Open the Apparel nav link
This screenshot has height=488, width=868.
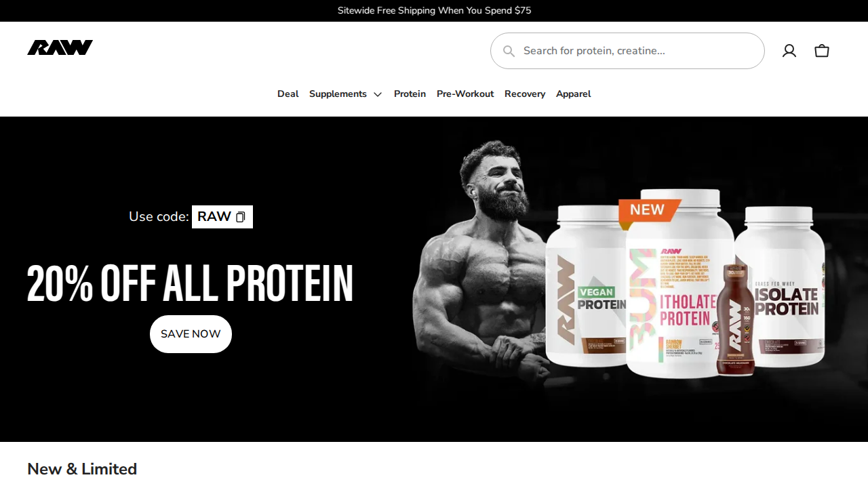tap(573, 94)
